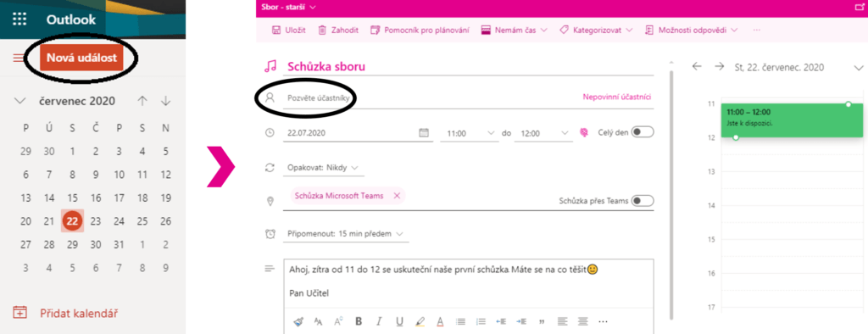Click the green 11:00 – 12:00 event block

click(x=793, y=120)
